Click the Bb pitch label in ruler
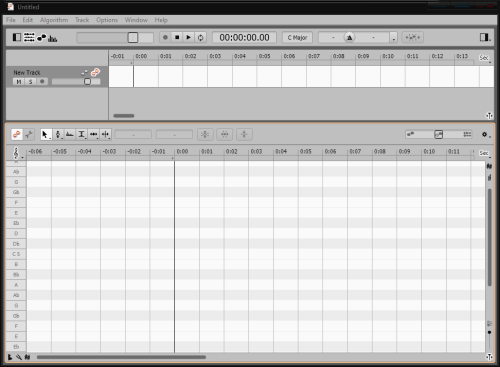500x367 pixels. pyautogui.click(x=16, y=275)
